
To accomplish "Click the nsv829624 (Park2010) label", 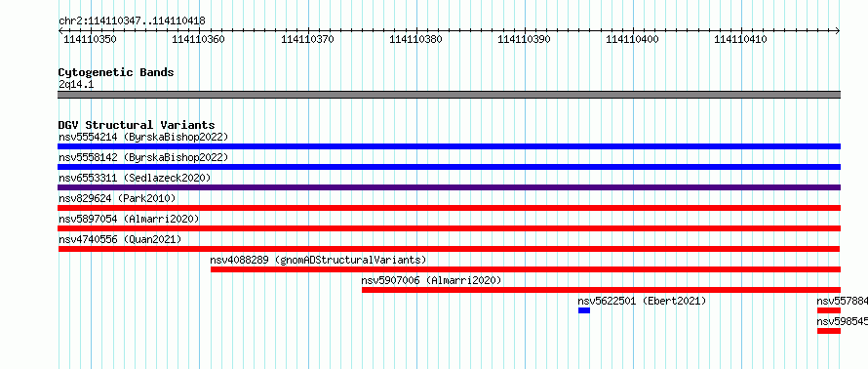I will tap(117, 198).
